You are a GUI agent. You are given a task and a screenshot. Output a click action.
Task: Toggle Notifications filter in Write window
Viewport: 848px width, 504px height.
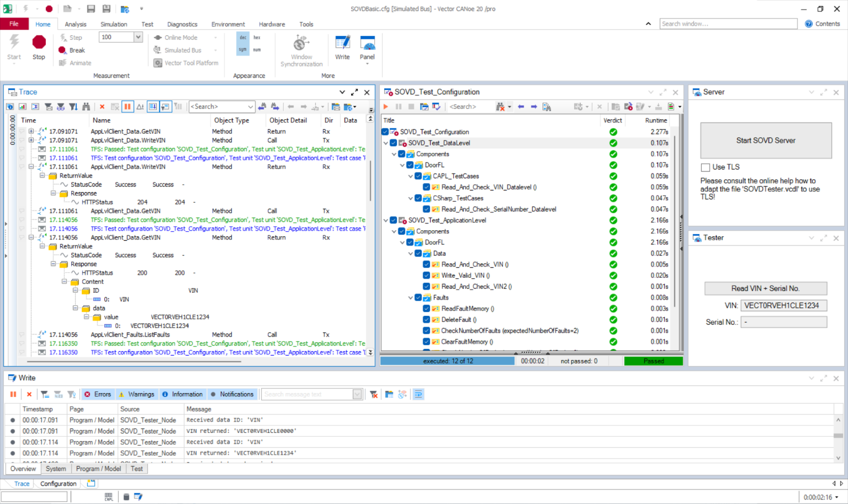tap(232, 394)
